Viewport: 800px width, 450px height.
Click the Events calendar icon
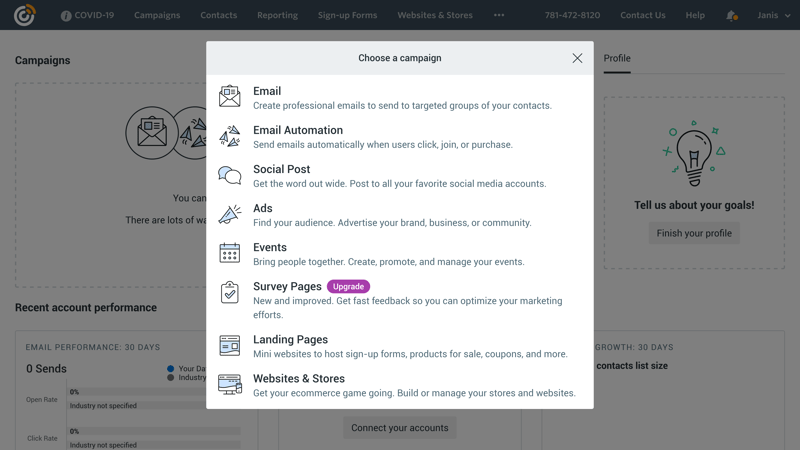pos(230,254)
